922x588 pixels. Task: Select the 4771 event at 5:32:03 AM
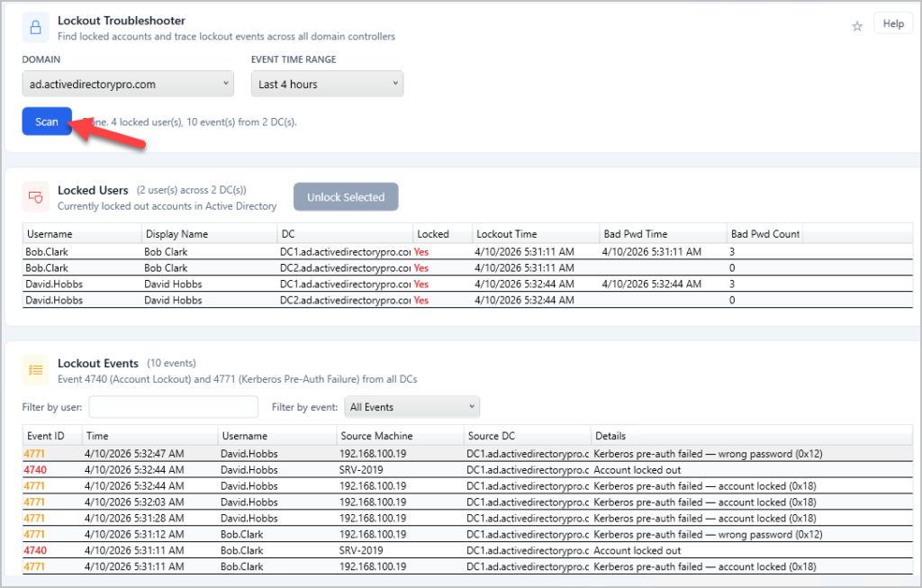point(467,502)
